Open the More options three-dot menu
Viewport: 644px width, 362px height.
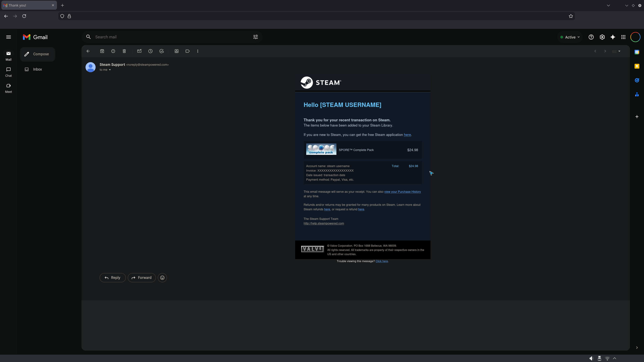(198, 51)
